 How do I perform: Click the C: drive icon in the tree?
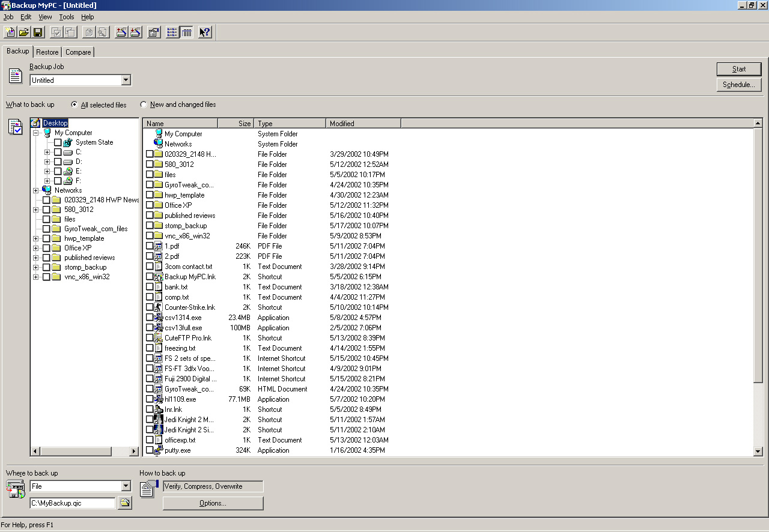[68, 152]
